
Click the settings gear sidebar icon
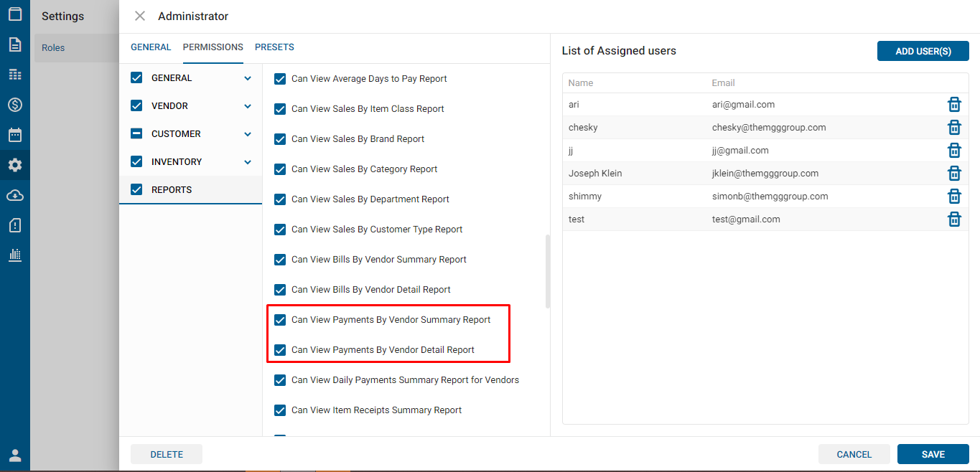[x=15, y=165]
